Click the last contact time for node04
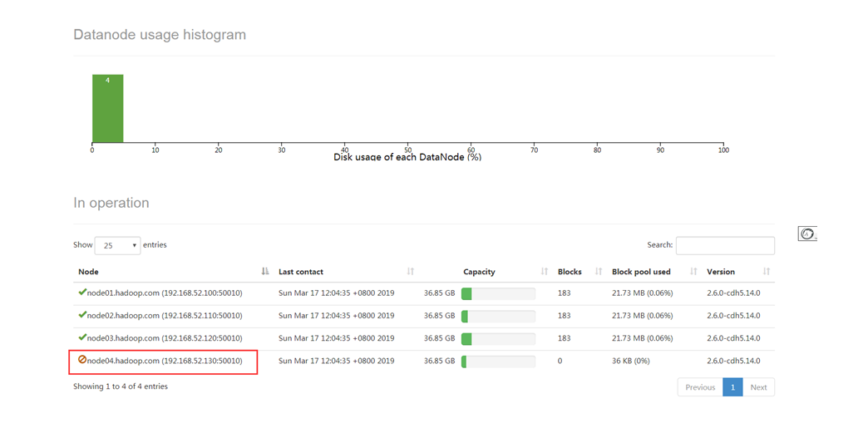The image size is (868, 428). click(x=336, y=361)
